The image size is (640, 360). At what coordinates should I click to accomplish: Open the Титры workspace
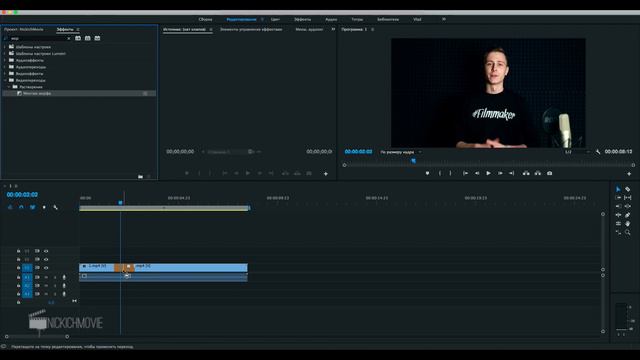(357, 19)
